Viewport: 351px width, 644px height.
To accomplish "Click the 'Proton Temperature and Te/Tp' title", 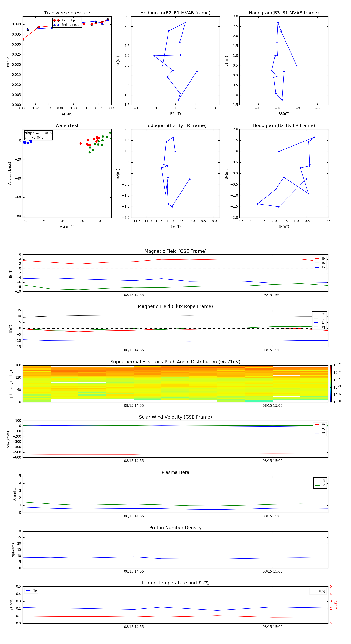I will coord(175,583).
